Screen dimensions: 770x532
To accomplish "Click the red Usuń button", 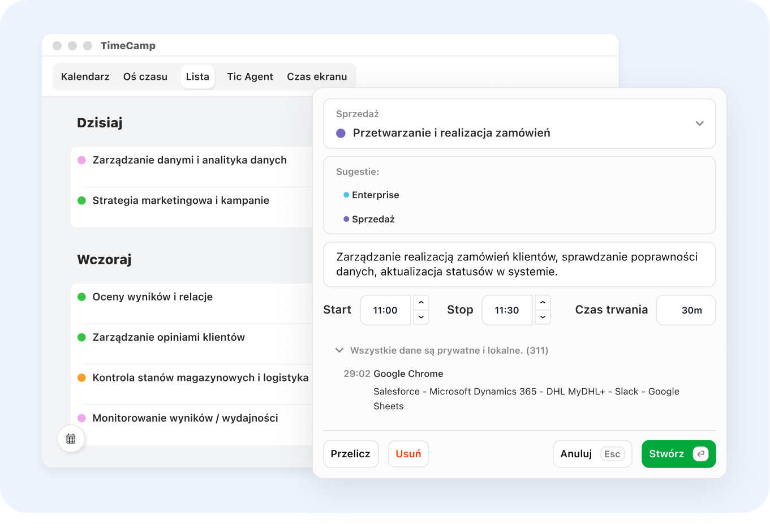I will tap(408, 454).
